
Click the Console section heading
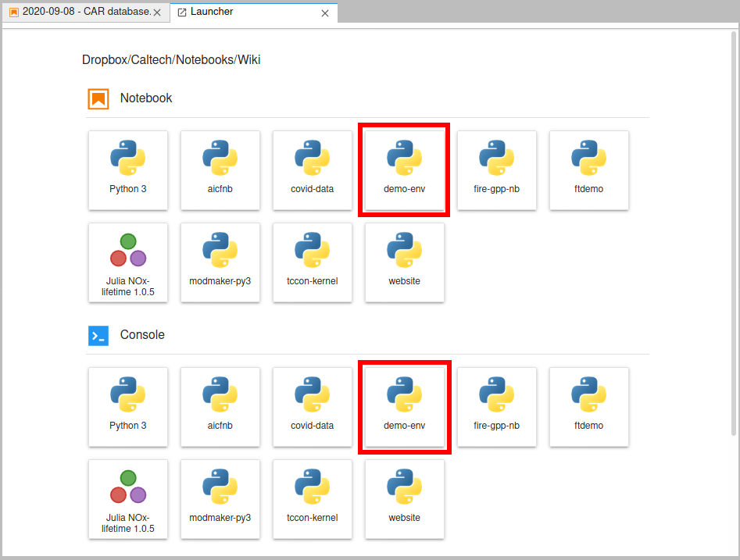click(x=142, y=335)
